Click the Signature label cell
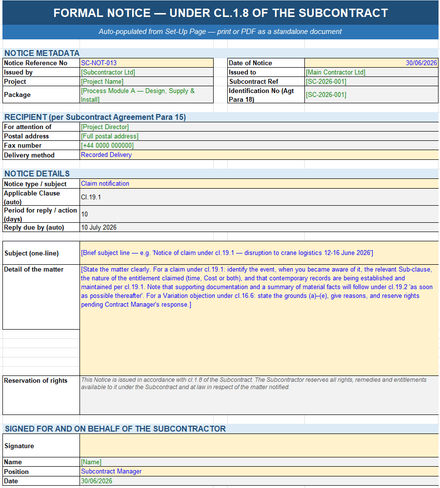Viewport: 440px width, 488px height. (41, 446)
